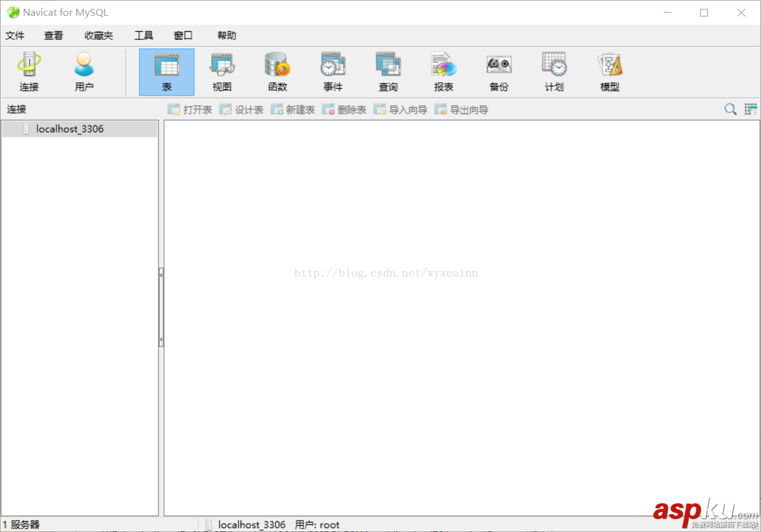Image resolution: width=761 pixels, height=532 pixels.
Task: Toggle the grid view mode icon
Action: [751, 109]
